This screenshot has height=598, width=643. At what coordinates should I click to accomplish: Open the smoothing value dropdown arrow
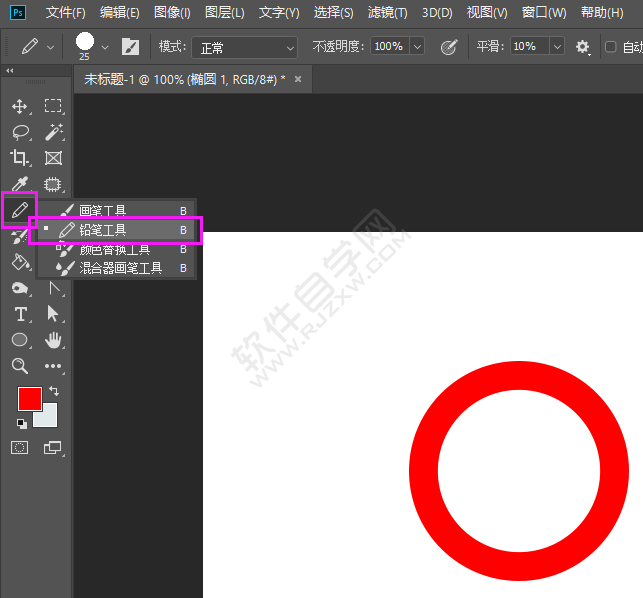[x=557, y=46]
